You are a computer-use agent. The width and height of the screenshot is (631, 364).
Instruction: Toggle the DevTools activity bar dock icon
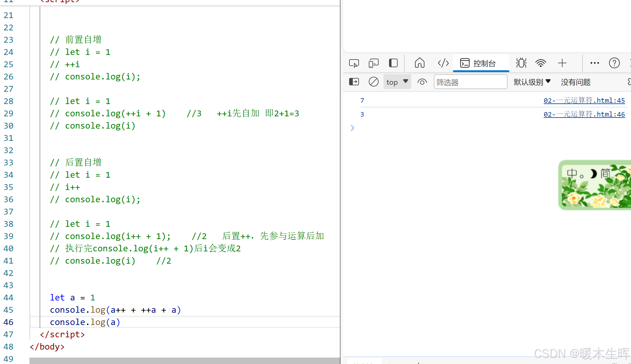click(x=393, y=63)
